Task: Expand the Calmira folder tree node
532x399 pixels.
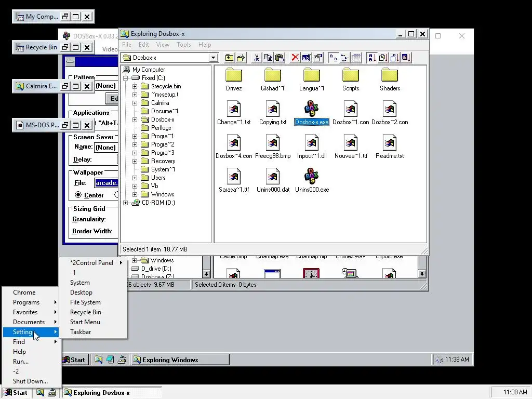Action: pyautogui.click(x=135, y=103)
